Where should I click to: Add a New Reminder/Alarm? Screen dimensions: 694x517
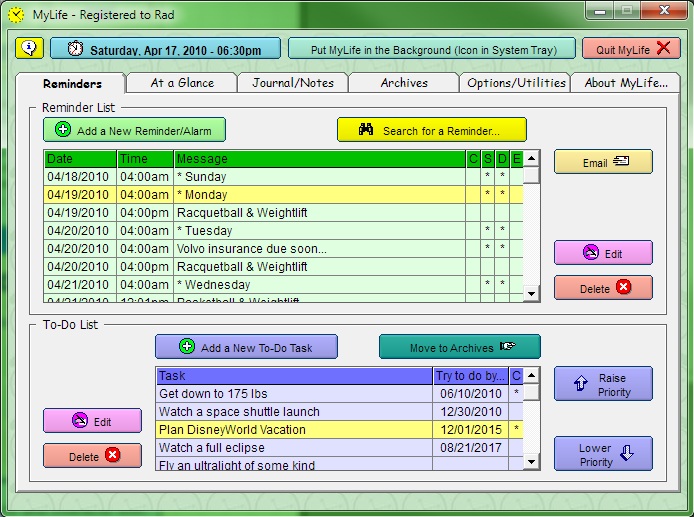point(134,130)
